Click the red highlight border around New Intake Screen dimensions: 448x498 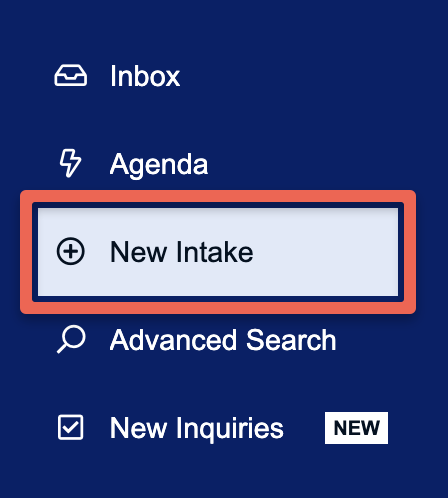pyautogui.click(x=218, y=196)
